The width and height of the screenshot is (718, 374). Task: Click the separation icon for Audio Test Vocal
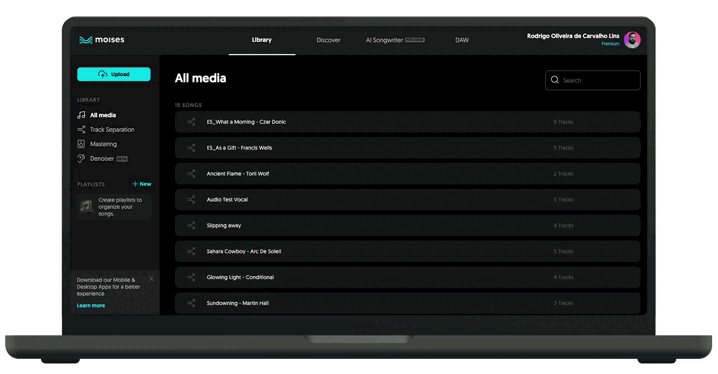click(x=191, y=200)
